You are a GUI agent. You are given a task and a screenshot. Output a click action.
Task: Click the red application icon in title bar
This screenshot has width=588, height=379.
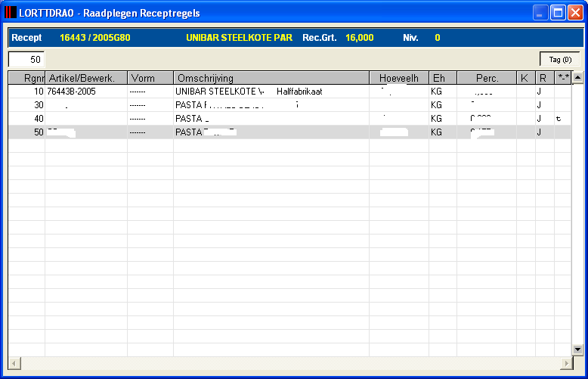10,12
